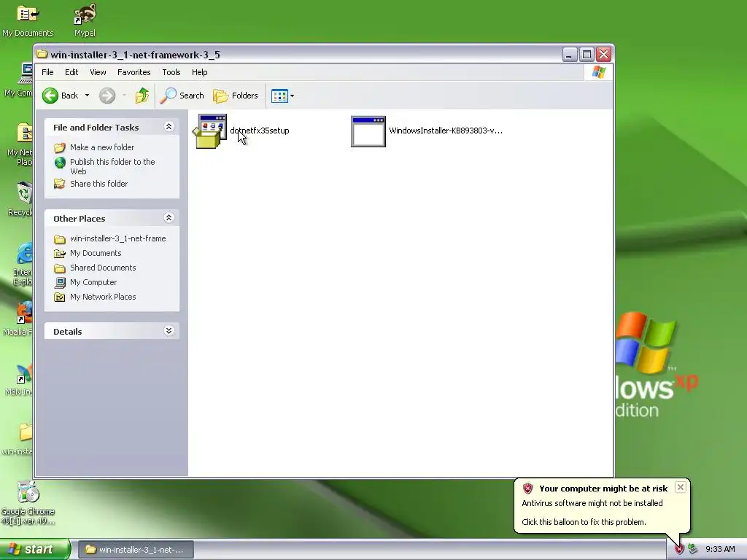747x560 pixels.
Task: Go to My Documents in Other Places
Action: [x=96, y=253]
